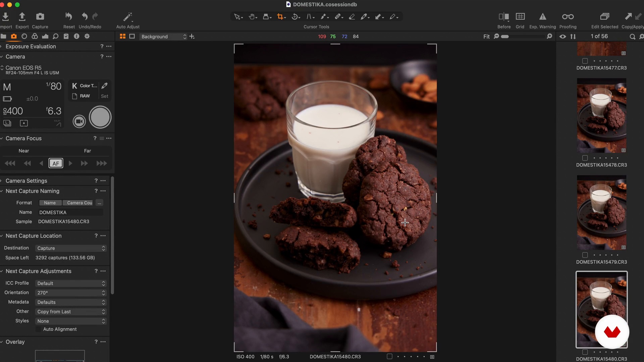Open the Metadata Defaults dropdown
Viewport: 644px width, 362px height.
pyautogui.click(x=71, y=302)
